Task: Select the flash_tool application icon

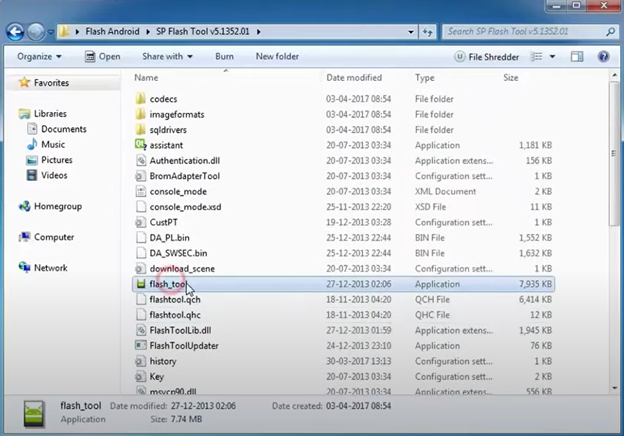Action: 140,284
